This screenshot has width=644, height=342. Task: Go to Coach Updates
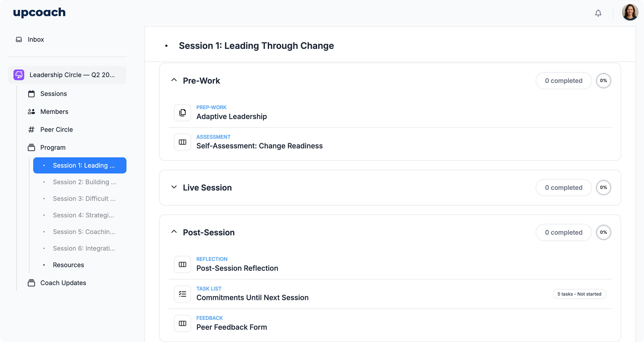click(63, 283)
